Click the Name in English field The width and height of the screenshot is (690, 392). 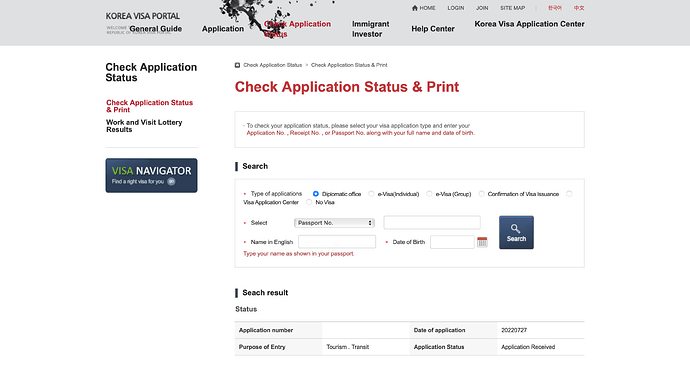(x=337, y=242)
